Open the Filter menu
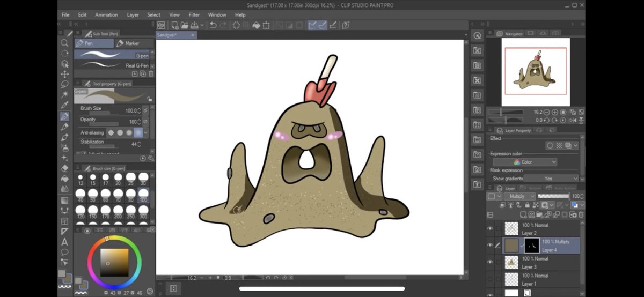Image resolution: width=644 pixels, height=297 pixels. (x=194, y=15)
